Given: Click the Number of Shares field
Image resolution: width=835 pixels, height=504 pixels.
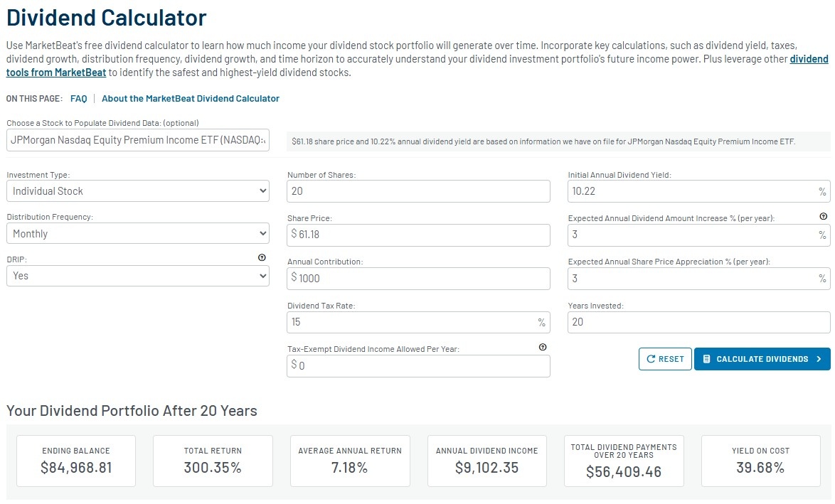Looking at the screenshot, I should point(418,191).
